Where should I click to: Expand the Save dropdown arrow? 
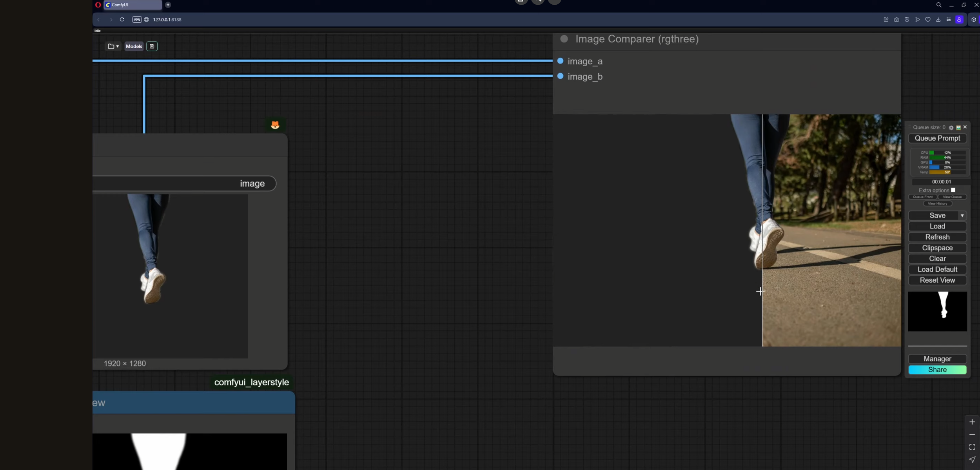[x=962, y=216]
